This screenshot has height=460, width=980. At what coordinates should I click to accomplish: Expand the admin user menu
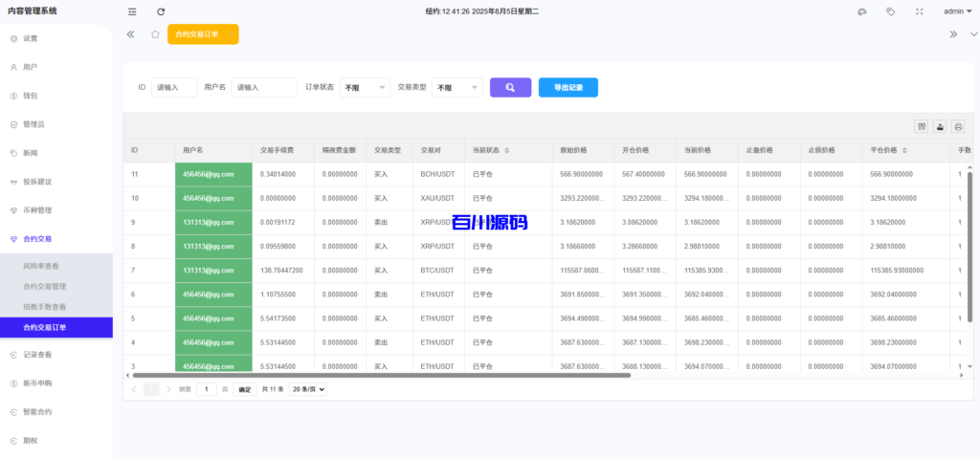(956, 11)
